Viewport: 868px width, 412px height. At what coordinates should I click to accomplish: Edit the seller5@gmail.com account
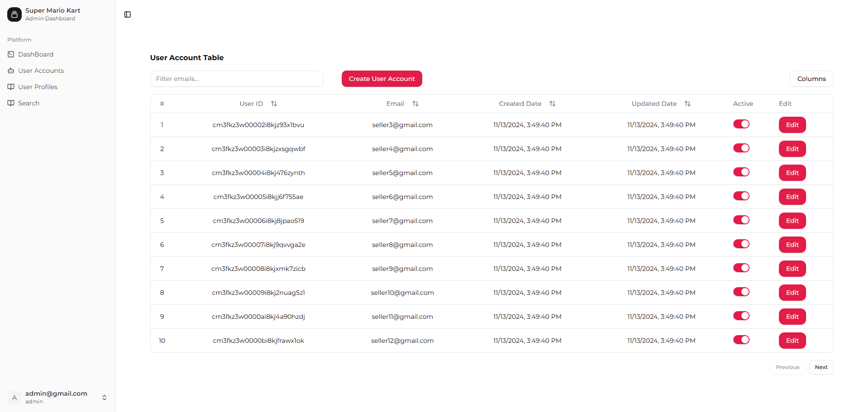point(792,173)
